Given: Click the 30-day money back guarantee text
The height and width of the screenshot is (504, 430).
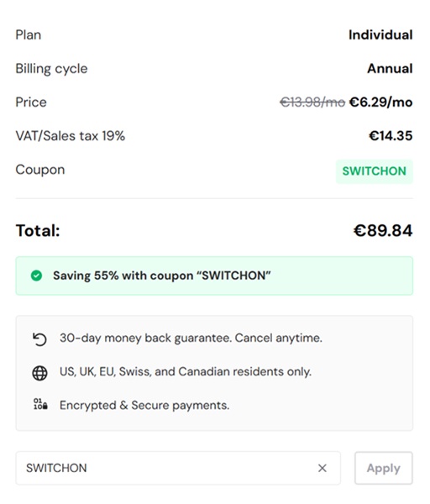Looking at the screenshot, I should click(x=191, y=339).
